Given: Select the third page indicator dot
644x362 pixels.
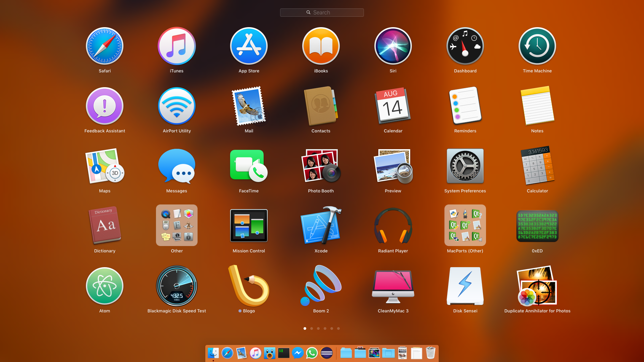Looking at the screenshot, I should coord(318,328).
